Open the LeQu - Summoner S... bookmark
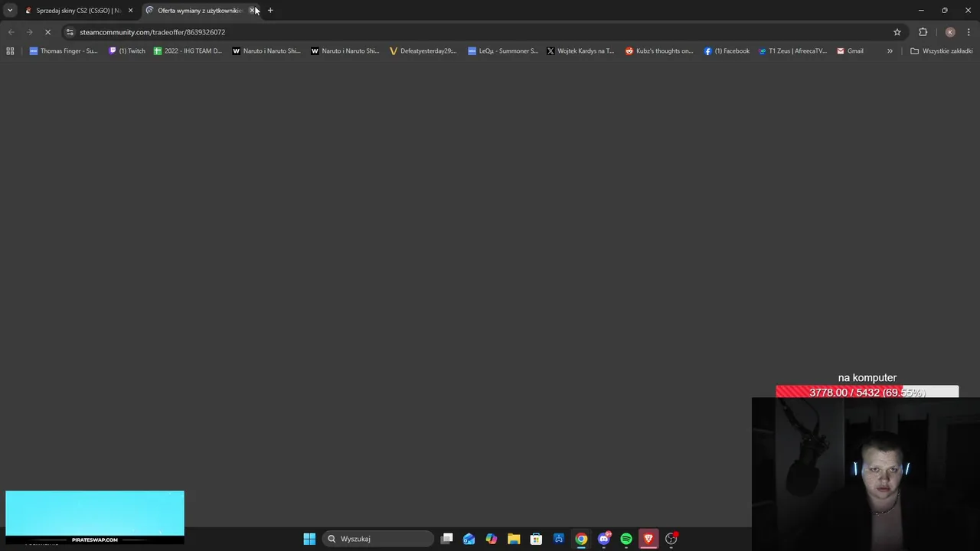This screenshot has height=551, width=980. click(503, 51)
